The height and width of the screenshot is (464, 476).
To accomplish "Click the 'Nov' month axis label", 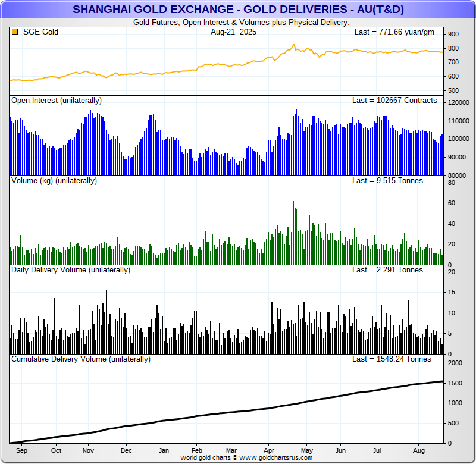I will (x=88, y=450).
